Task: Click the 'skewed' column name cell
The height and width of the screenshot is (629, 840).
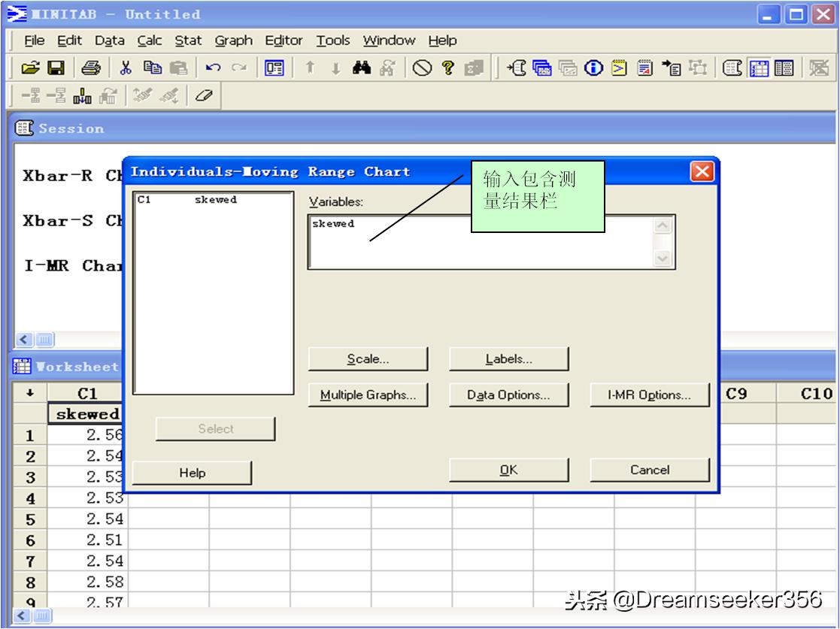Action: coord(86,414)
